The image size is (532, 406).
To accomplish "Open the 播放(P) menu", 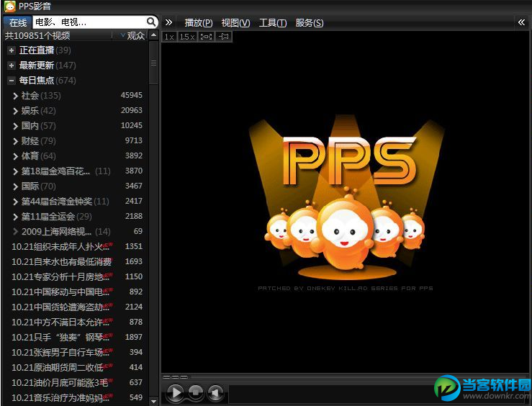I will 198,23.
